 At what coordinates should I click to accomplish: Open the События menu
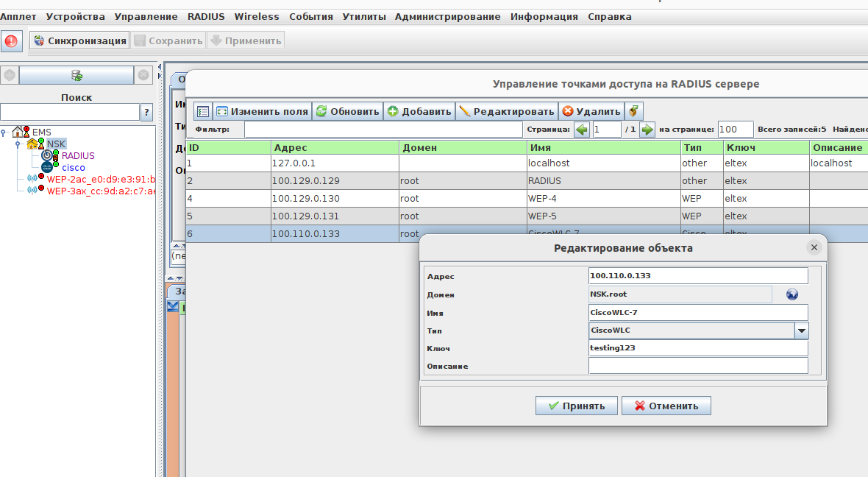click(x=311, y=17)
